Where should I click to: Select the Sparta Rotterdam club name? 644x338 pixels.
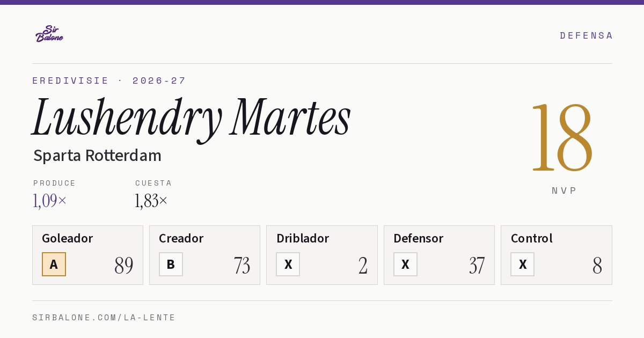(97, 156)
